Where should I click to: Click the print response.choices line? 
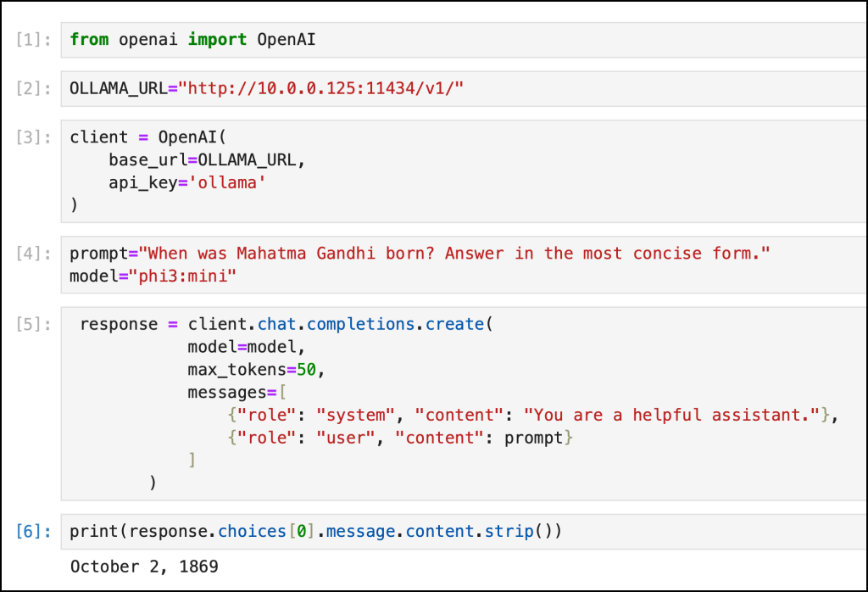pyautogui.click(x=315, y=532)
